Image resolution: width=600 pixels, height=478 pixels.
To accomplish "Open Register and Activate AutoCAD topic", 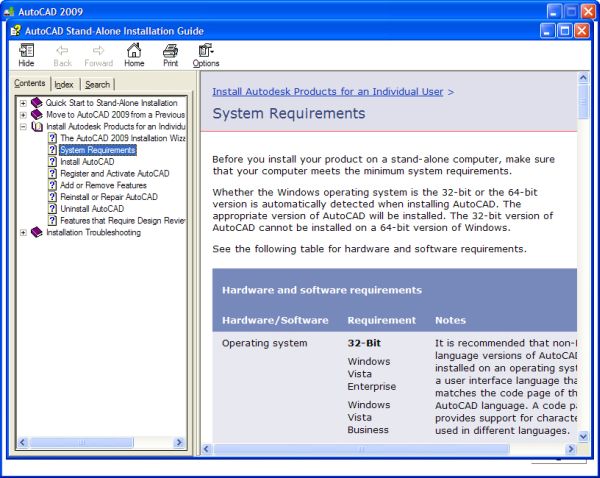I will click(114, 173).
